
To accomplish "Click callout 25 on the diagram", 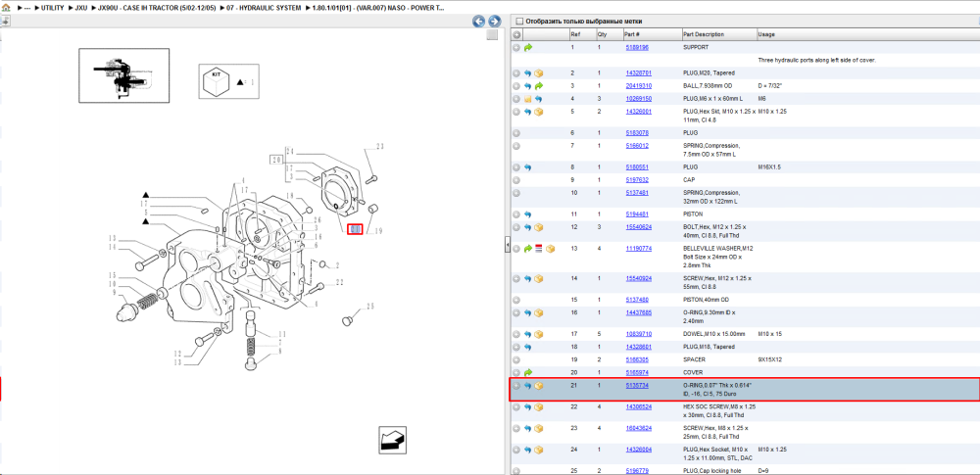I will pyautogui.click(x=370, y=306).
